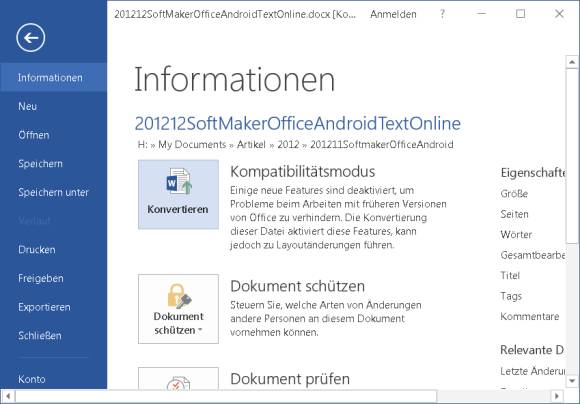Select Informationen in the sidebar
This screenshot has width=580, height=404.
pyautogui.click(x=54, y=77)
